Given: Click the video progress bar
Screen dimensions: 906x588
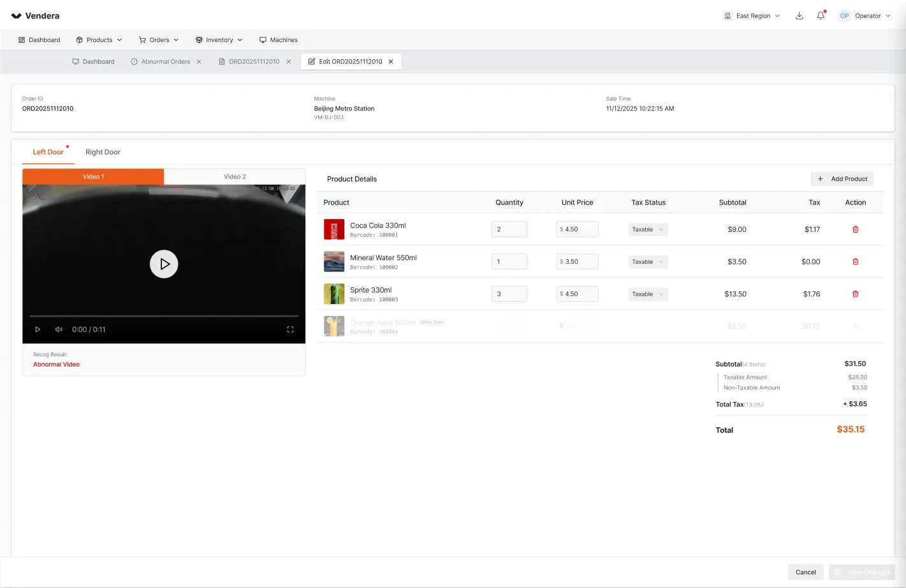Looking at the screenshot, I should tap(164, 316).
